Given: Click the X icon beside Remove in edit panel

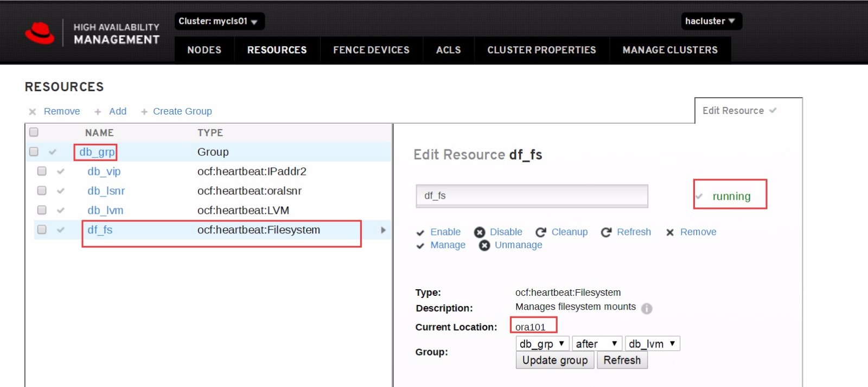Looking at the screenshot, I should coord(670,232).
